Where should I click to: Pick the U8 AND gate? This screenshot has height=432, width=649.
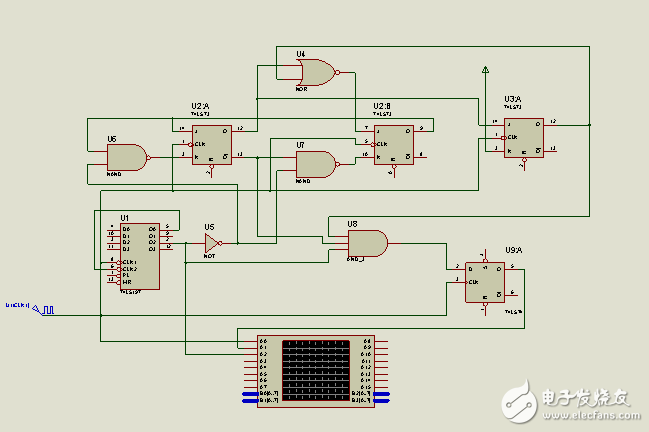tap(367, 243)
